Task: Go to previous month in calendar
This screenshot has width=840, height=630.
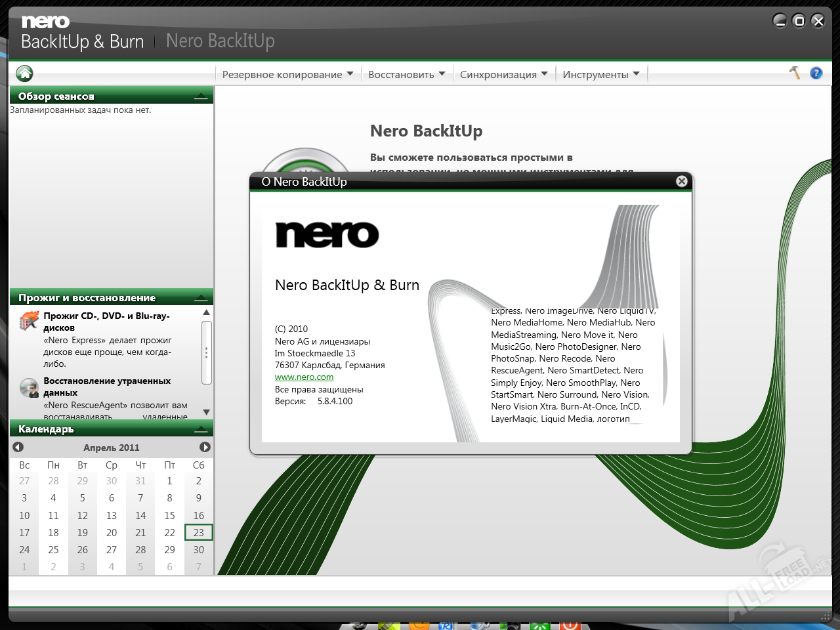Action: 18,447
